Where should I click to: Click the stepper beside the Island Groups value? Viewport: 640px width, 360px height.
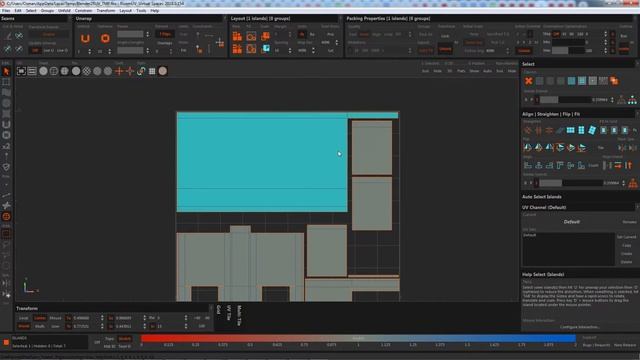click(x=623, y=183)
